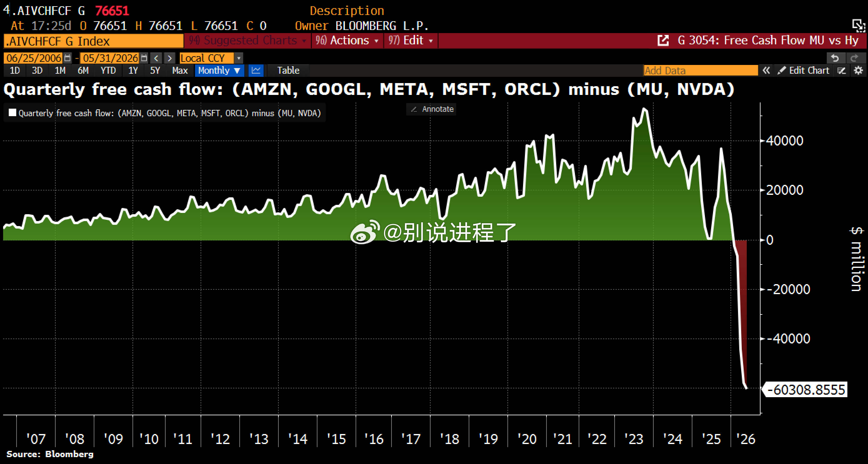
Task: Open end date calendar picker icon
Action: 144,58
